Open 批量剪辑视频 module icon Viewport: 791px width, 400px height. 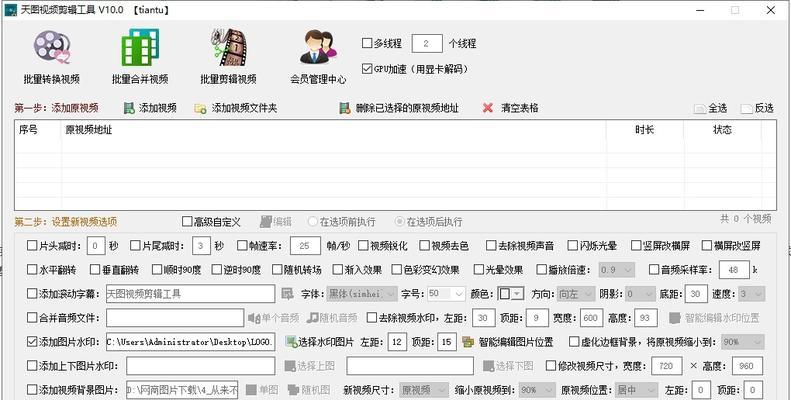tap(229, 47)
